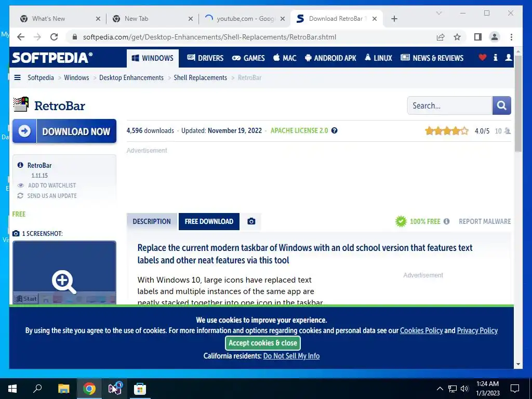Go to Softpedia breadcrumb link

tap(41, 77)
